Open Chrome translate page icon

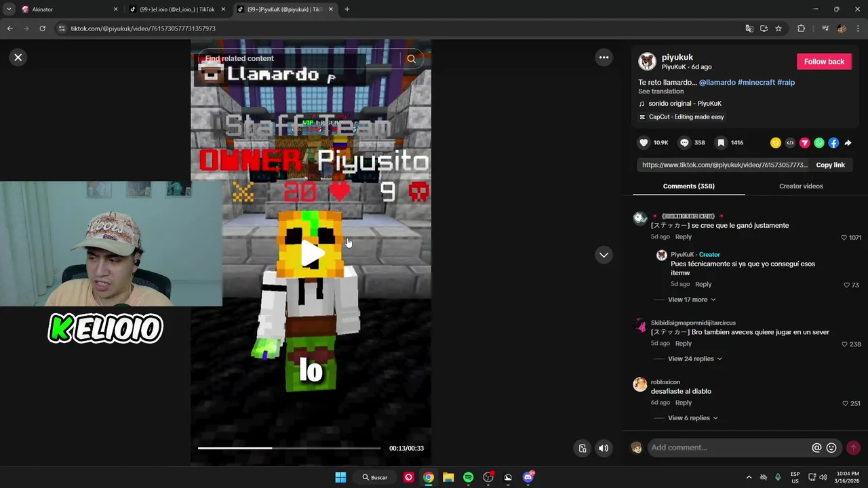749,28
